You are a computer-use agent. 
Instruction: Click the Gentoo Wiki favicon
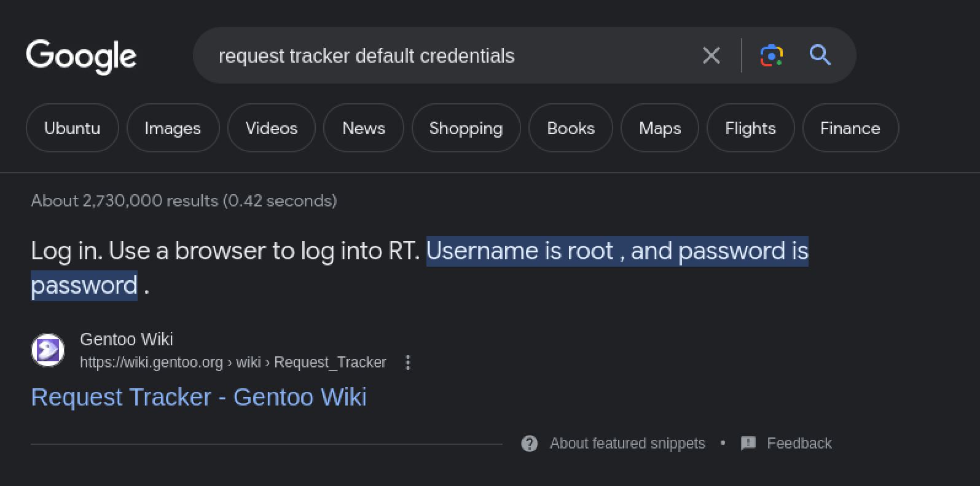48,350
